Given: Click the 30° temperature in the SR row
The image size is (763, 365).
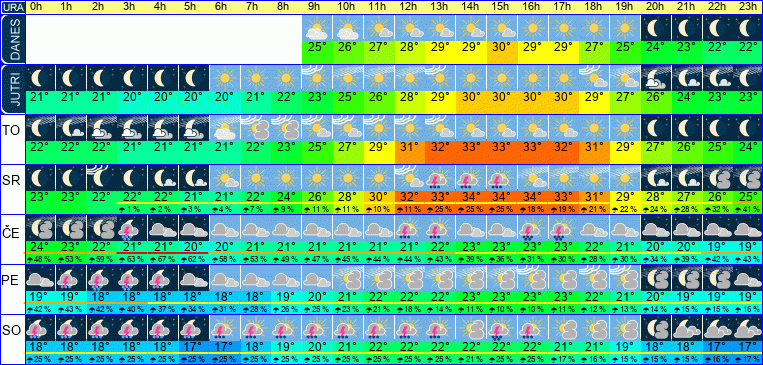Looking at the screenshot, I should click(x=379, y=197).
